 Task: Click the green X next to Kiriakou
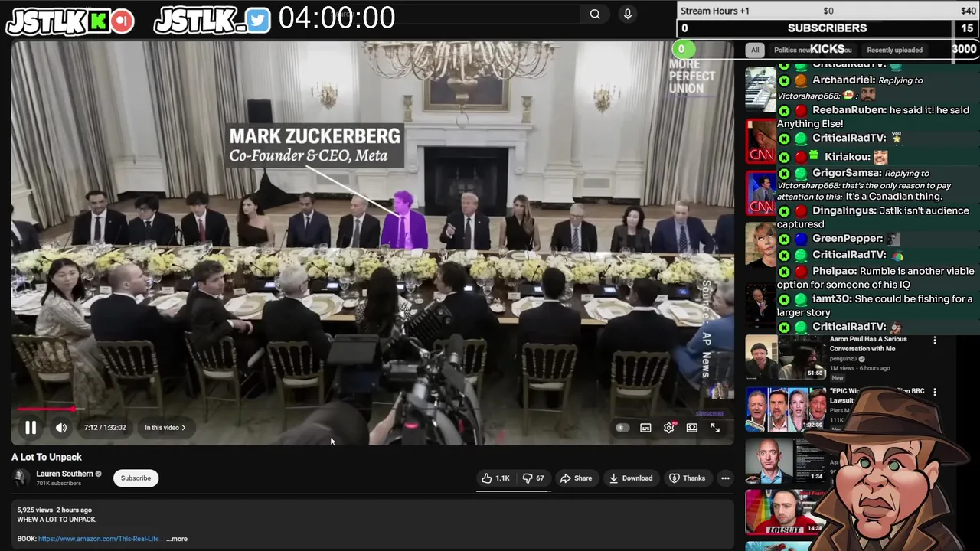coord(784,157)
